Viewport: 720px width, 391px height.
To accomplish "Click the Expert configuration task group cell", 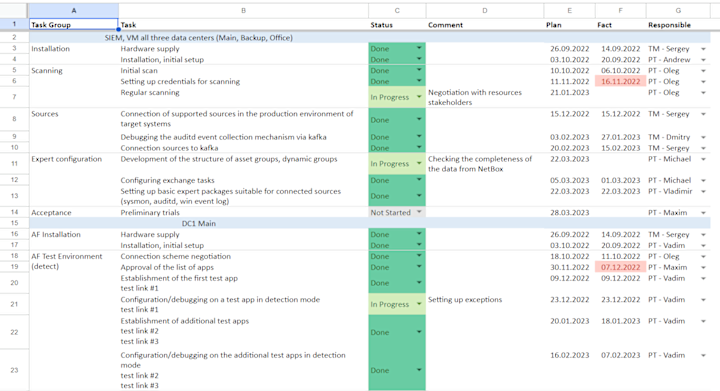I will click(67, 159).
